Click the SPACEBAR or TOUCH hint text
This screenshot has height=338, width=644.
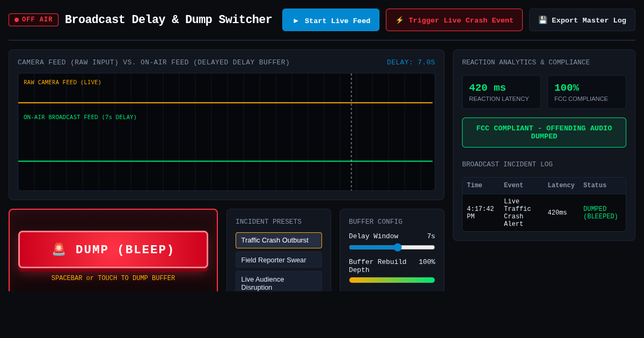point(113,278)
